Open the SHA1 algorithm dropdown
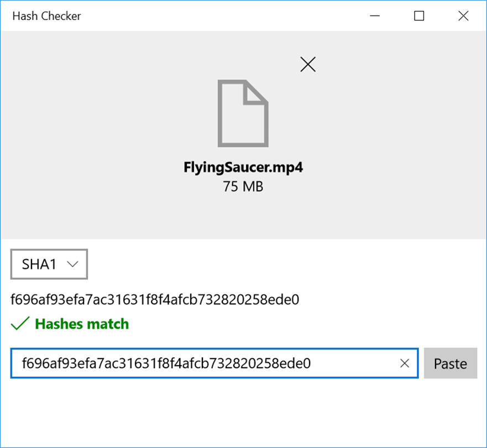Image resolution: width=487 pixels, height=448 pixels. (49, 264)
